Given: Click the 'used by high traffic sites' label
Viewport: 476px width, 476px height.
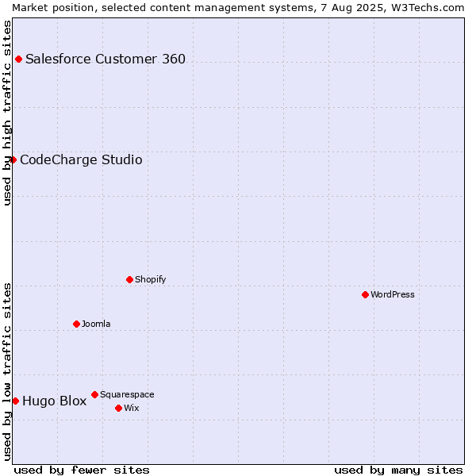Looking at the screenshot, I should click(6, 113).
